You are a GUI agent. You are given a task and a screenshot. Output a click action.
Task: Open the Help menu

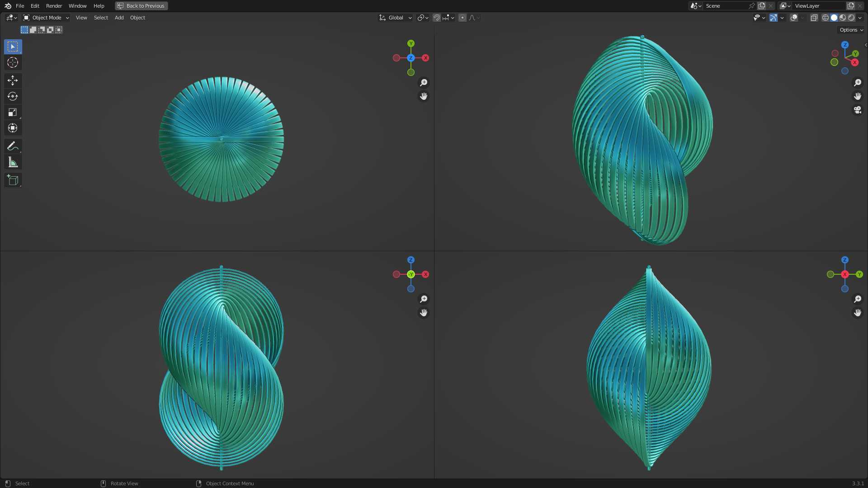[x=99, y=6]
